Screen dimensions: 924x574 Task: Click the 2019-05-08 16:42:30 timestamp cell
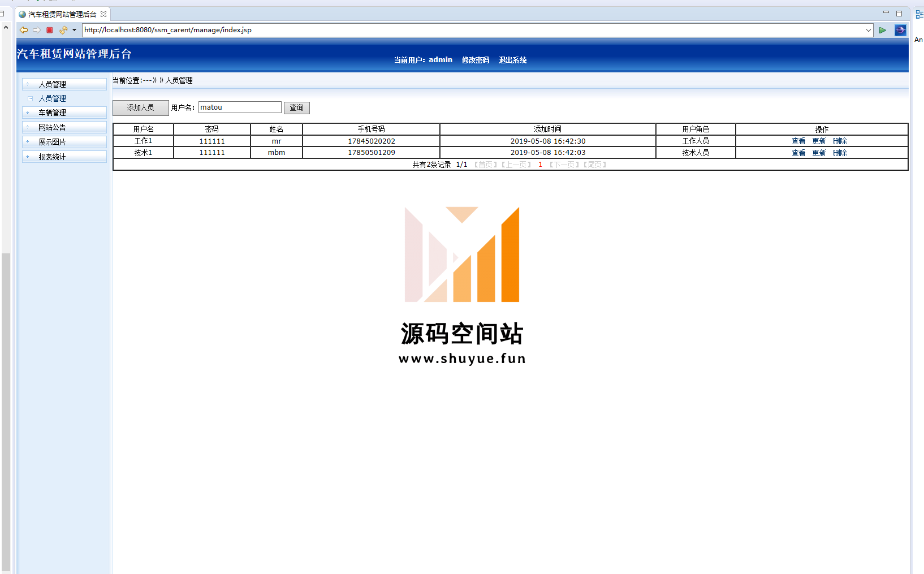[548, 141]
